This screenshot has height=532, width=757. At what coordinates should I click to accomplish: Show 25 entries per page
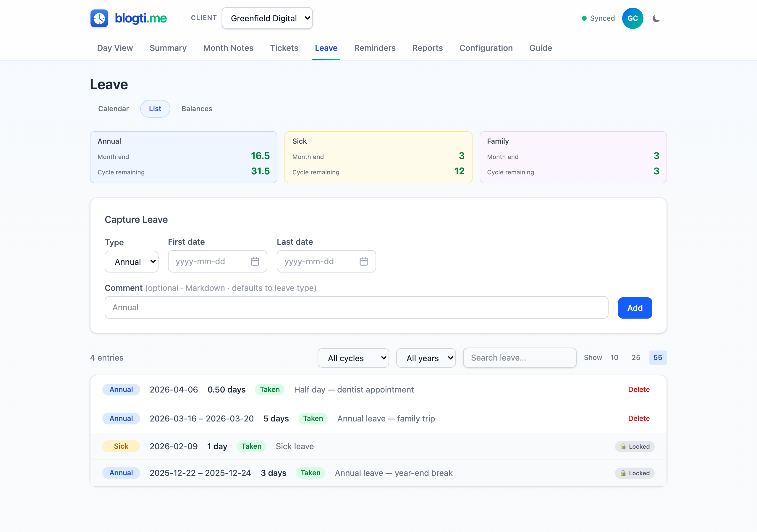click(x=636, y=358)
